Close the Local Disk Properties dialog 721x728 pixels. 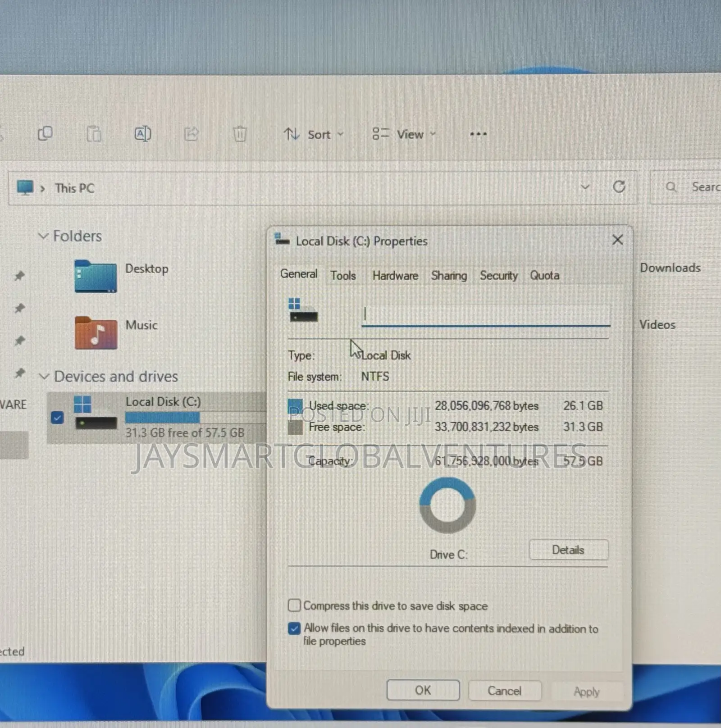pos(617,240)
